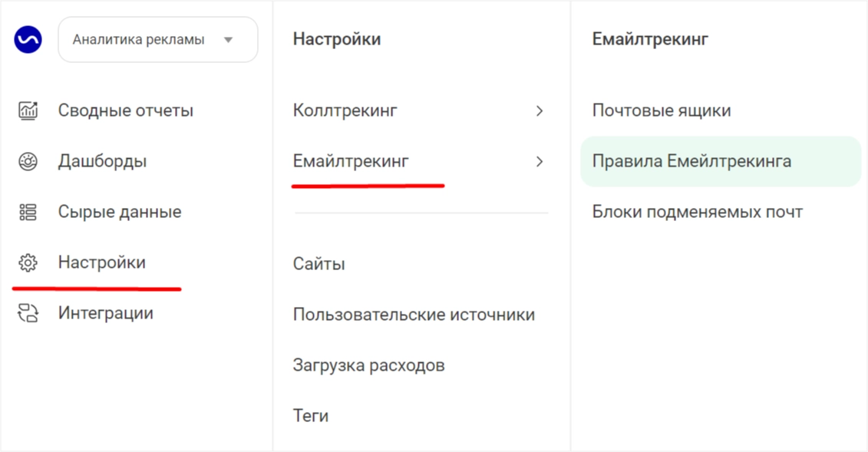The image size is (868, 452).
Task: Open Сводные отчеты in sidebar
Action: pos(126,111)
